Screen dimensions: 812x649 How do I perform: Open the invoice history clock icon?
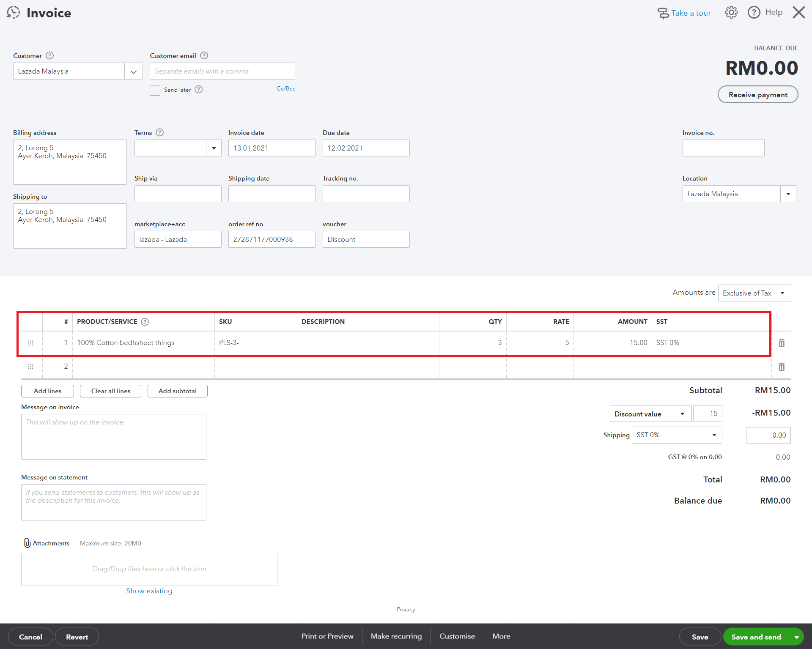click(13, 13)
